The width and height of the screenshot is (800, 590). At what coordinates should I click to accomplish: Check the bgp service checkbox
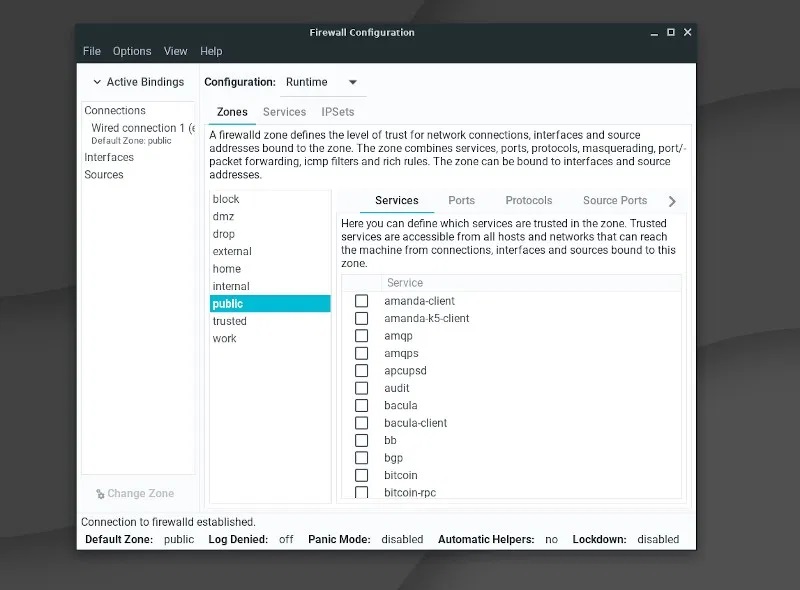[x=361, y=457]
